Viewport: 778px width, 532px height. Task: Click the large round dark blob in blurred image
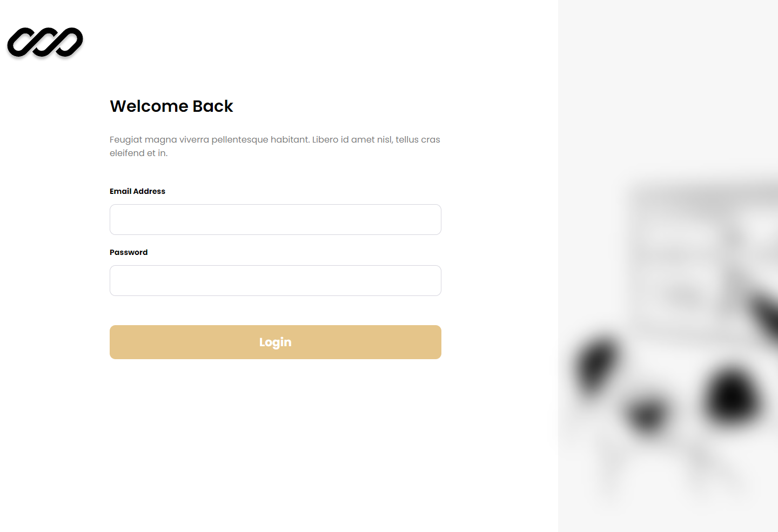[x=732, y=395]
